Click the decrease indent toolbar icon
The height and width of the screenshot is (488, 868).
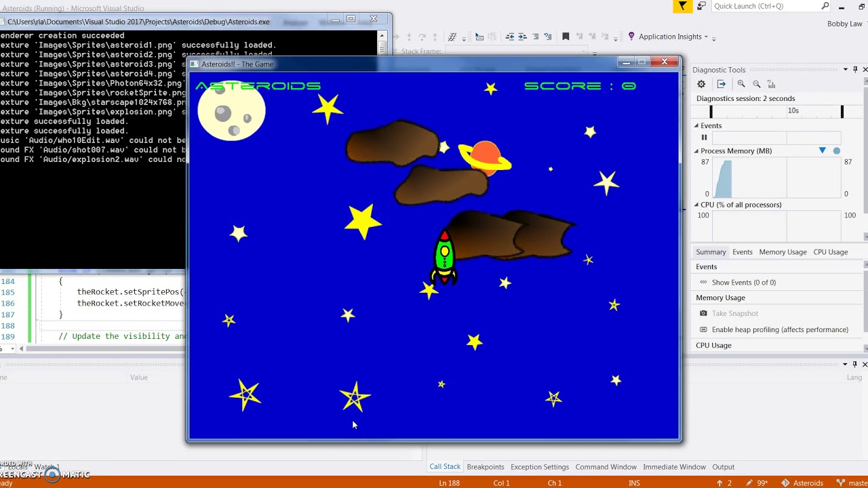510,37
